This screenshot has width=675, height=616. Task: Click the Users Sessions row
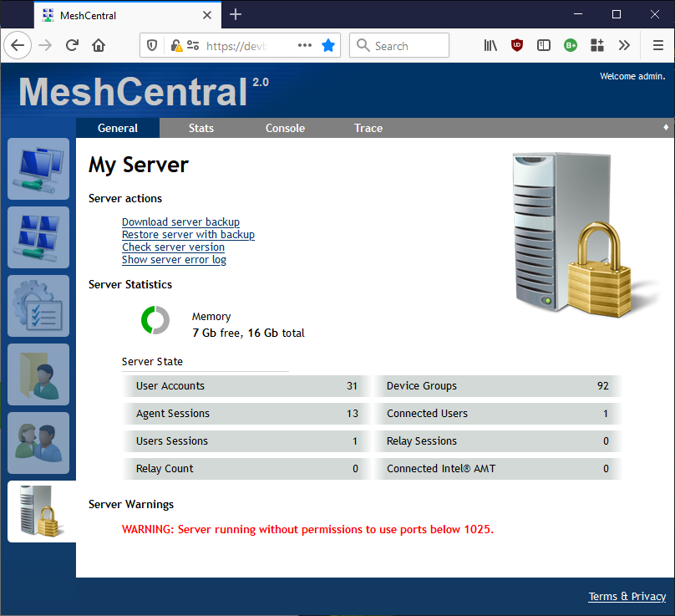(x=246, y=441)
